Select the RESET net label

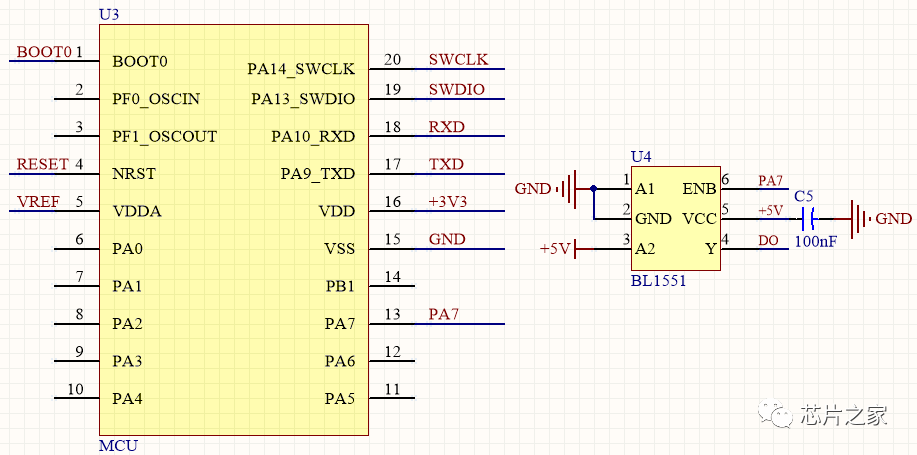(44, 164)
